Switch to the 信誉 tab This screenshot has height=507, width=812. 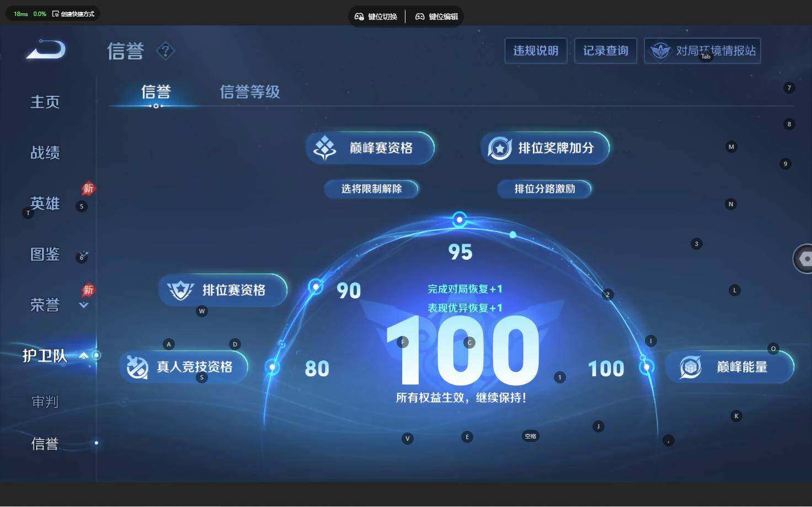click(x=156, y=92)
